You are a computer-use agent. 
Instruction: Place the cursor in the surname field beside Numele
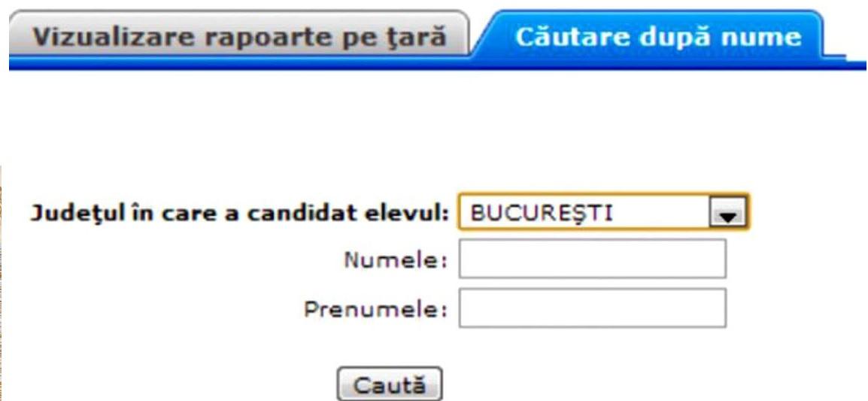(x=592, y=260)
